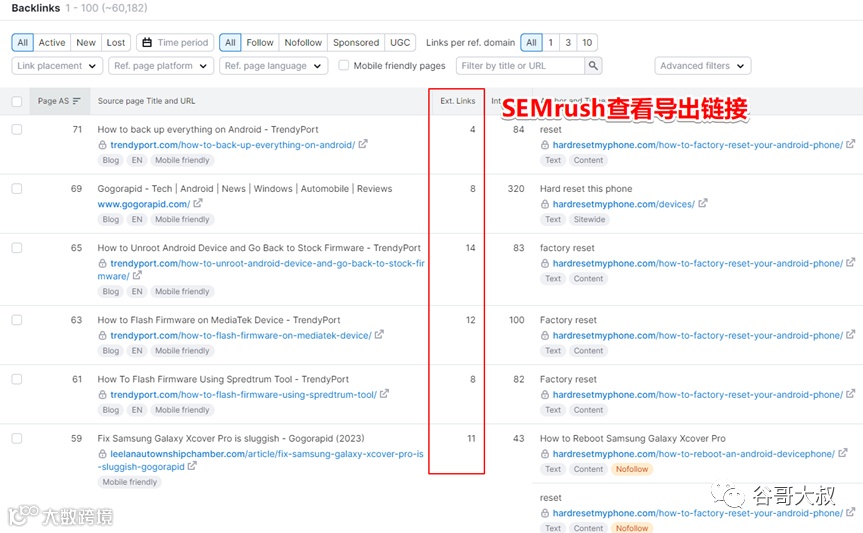Screen dimensions: 863x533
Task: Enable Mobile friendly pages checkbox
Action: (343, 65)
